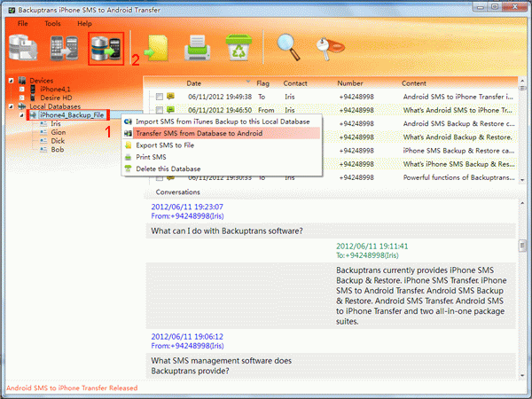
Task: Click the backup to local database toolbar icon
Action: pos(23,48)
